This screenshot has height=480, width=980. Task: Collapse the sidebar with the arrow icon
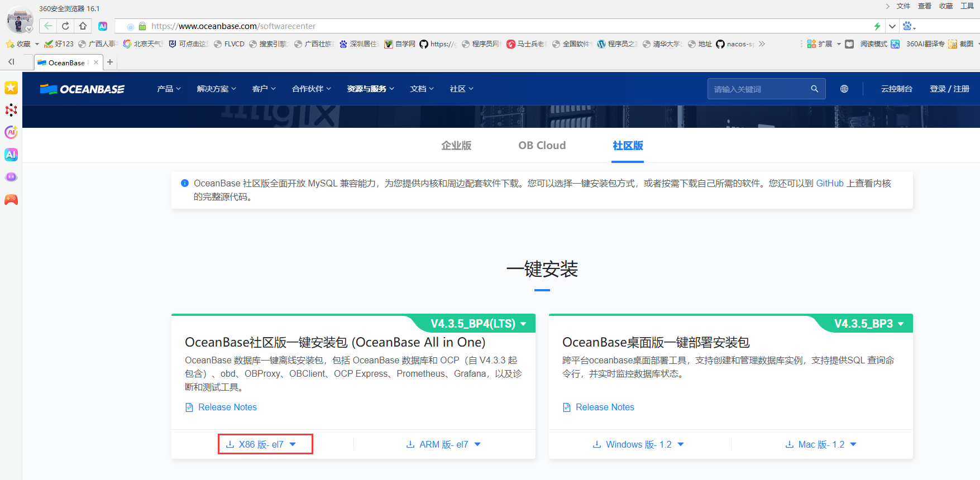click(11, 62)
